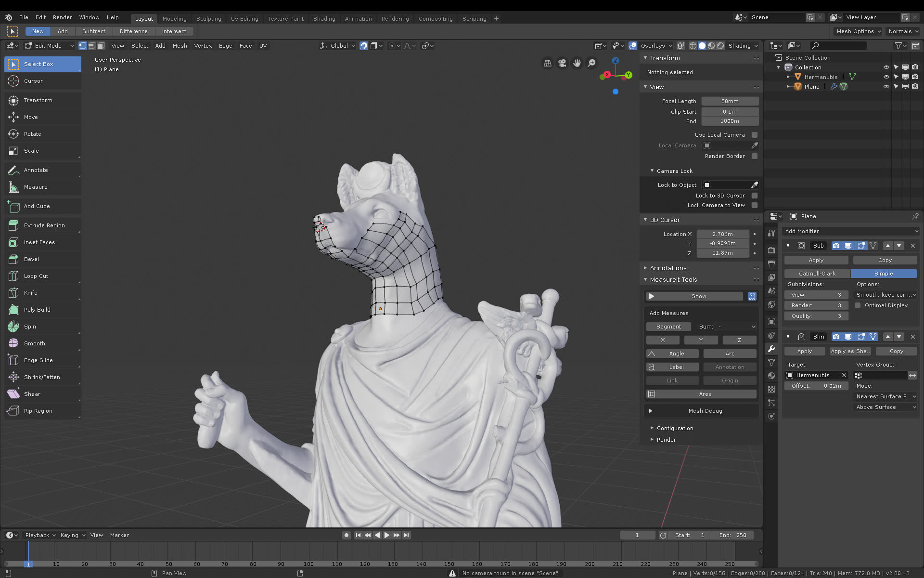Select the Measure tool
Screen dimensions: 924x578
tap(36, 187)
